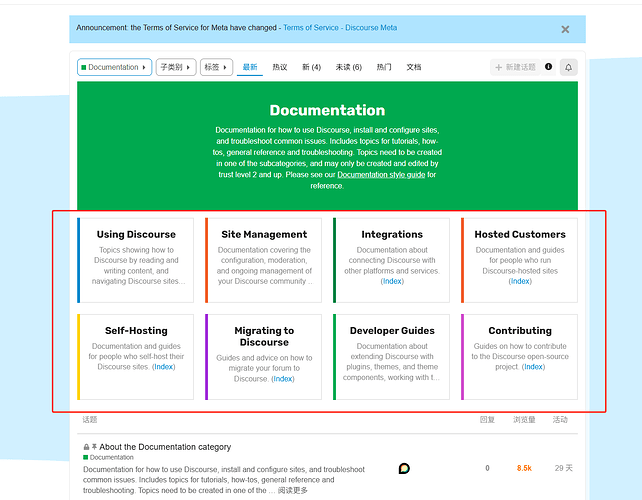The height and width of the screenshot is (500, 642).
Task: Sort topics by 活动 column
Action: pos(560,419)
